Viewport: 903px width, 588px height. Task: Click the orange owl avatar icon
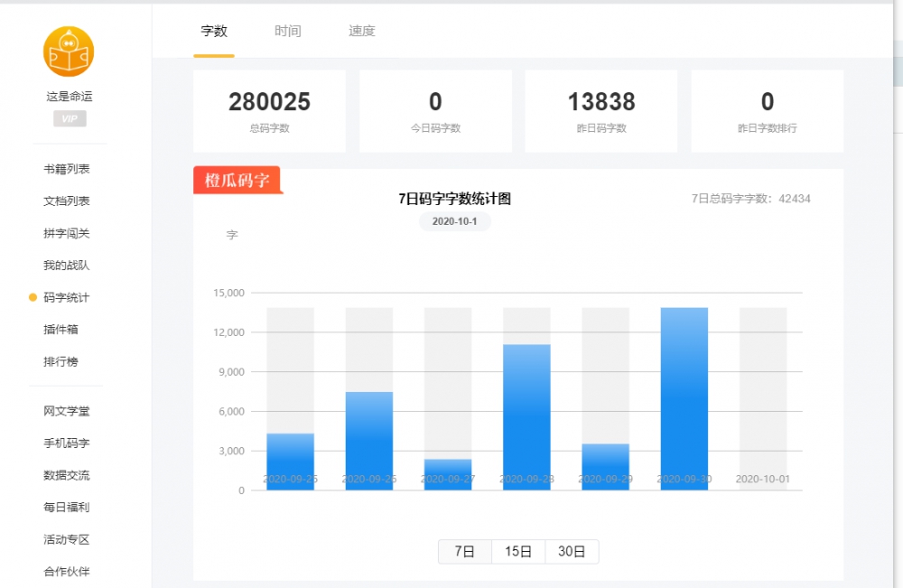(x=69, y=51)
